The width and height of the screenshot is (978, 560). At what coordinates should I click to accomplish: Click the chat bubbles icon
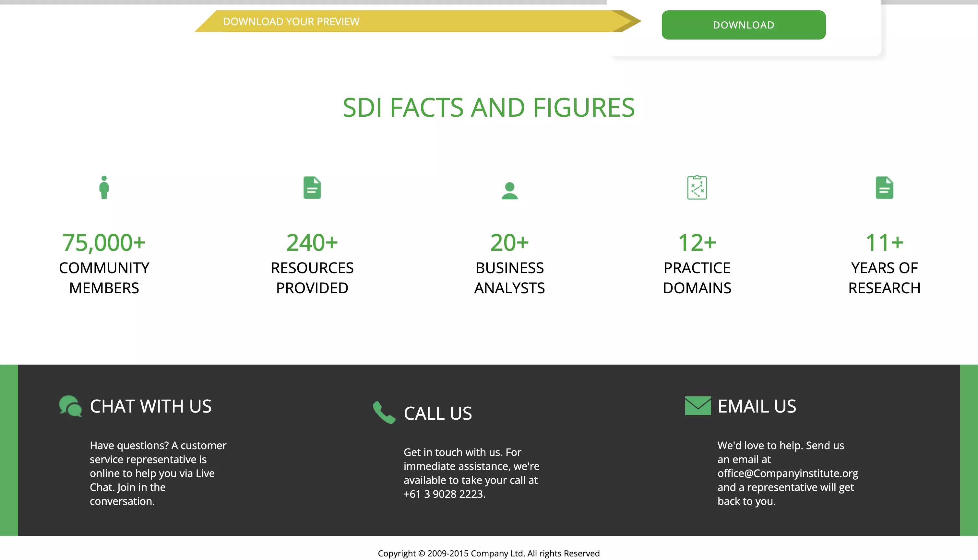pos(70,406)
